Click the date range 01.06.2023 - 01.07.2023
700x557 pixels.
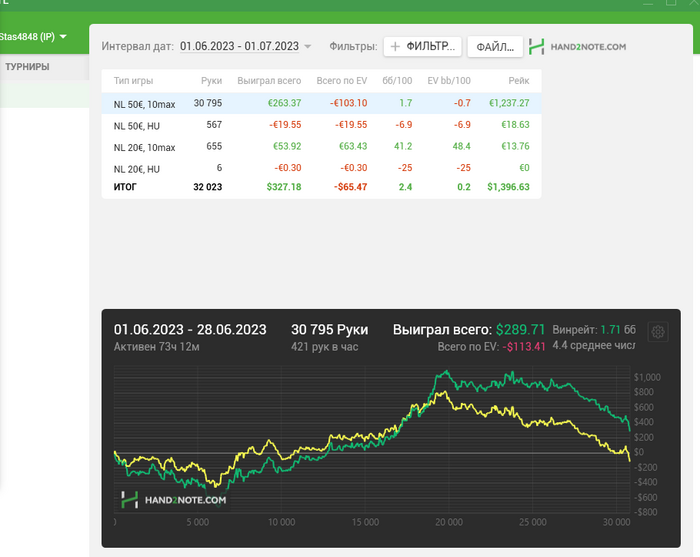click(239, 46)
